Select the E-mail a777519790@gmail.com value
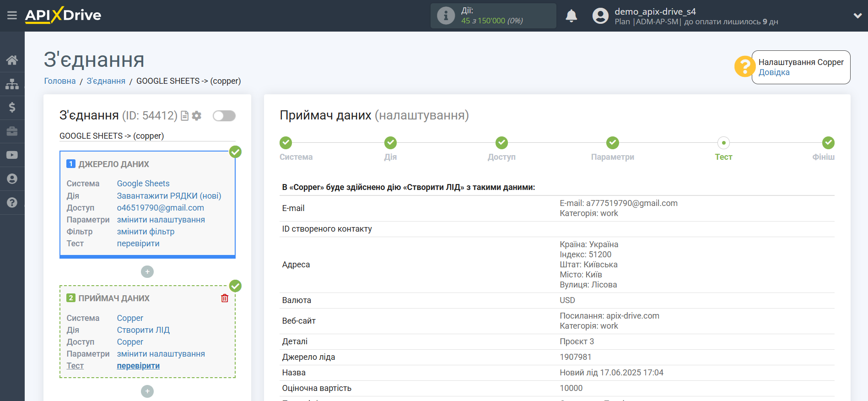This screenshot has width=868, height=401. pyautogui.click(x=619, y=203)
